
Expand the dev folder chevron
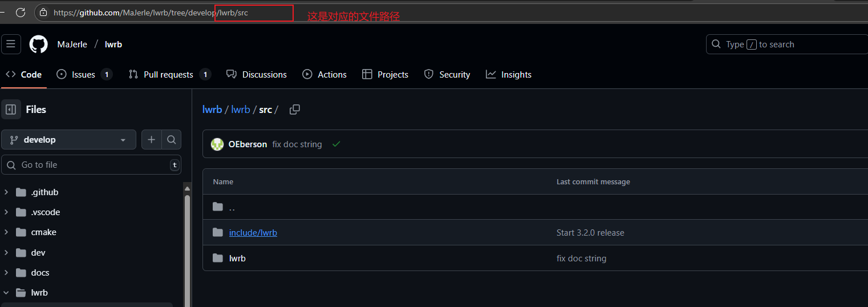(6, 253)
